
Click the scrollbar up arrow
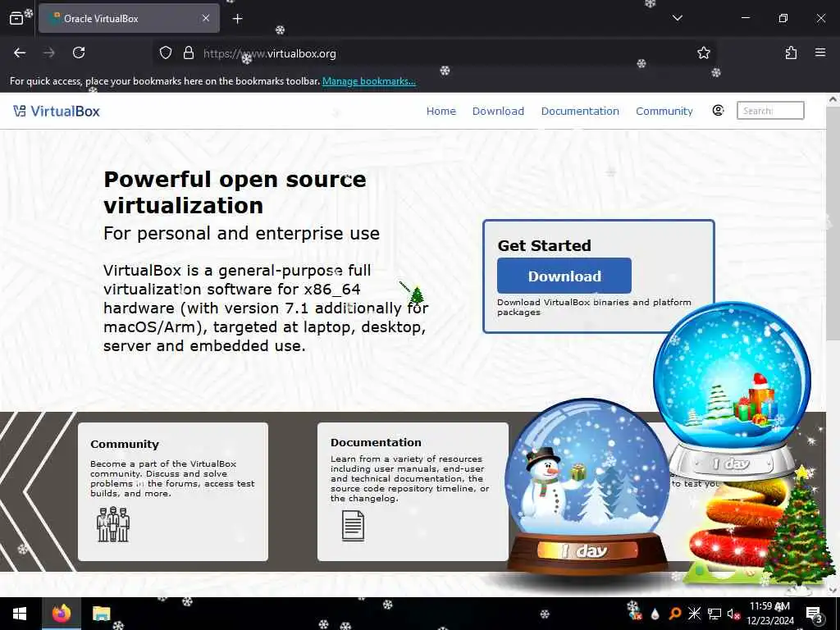[833, 99]
